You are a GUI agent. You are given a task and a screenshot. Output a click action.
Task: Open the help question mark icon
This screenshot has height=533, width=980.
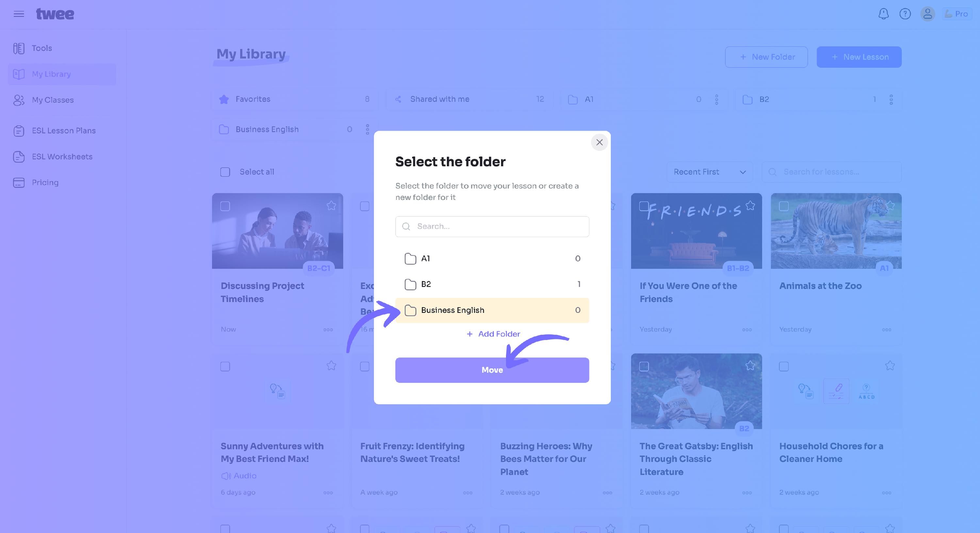905,14
